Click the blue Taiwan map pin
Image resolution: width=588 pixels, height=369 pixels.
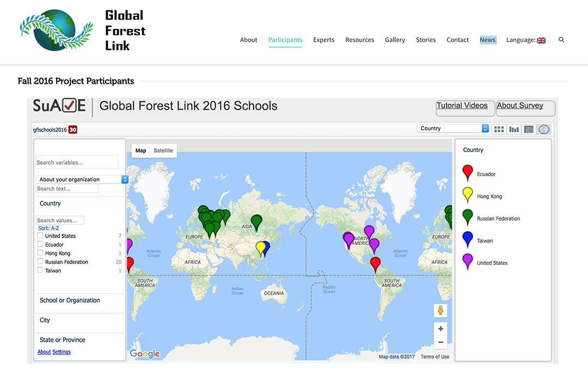[267, 247]
